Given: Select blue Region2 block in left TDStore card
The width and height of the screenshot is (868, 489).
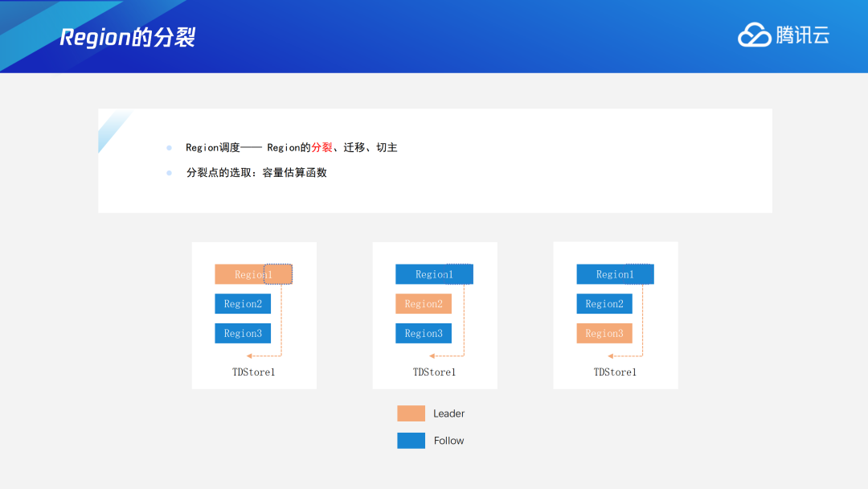Looking at the screenshot, I should (x=243, y=303).
